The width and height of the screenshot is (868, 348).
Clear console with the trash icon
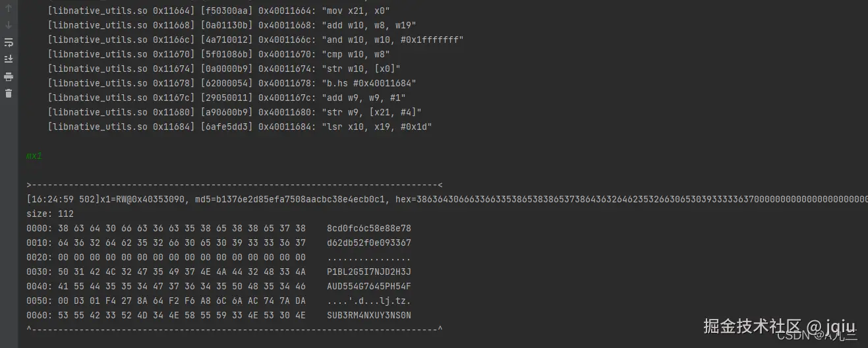[x=9, y=94]
